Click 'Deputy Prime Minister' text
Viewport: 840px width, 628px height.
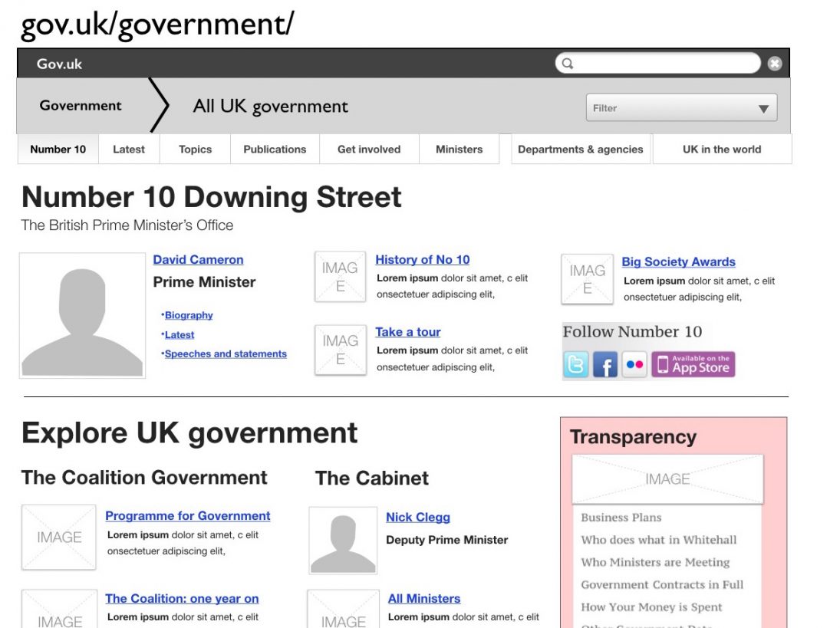pyautogui.click(x=447, y=540)
